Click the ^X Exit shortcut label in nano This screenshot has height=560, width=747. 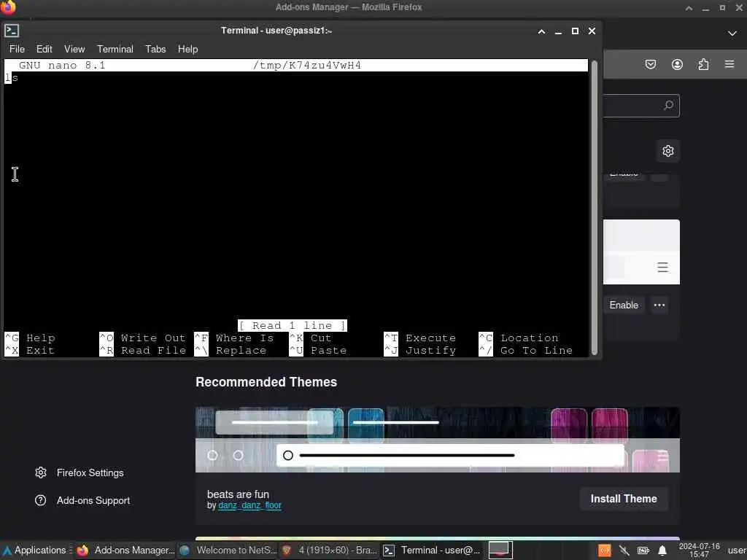(29, 351)
